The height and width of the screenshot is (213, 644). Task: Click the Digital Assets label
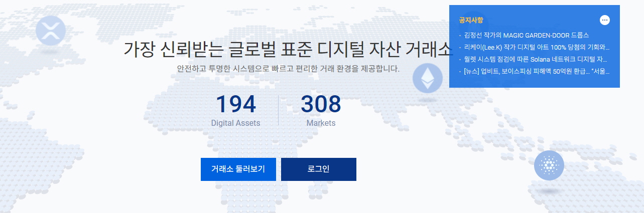click(x=236, y=123)
